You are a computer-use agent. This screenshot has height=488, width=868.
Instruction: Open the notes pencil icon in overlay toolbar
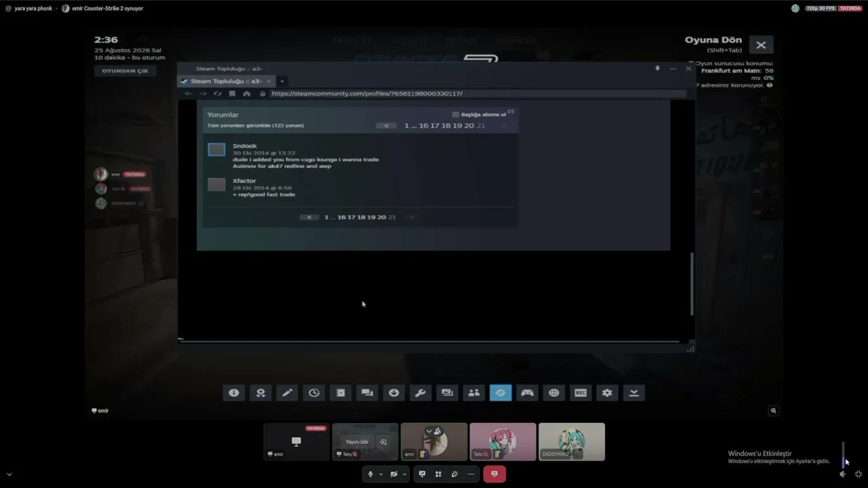coord(288,392)
